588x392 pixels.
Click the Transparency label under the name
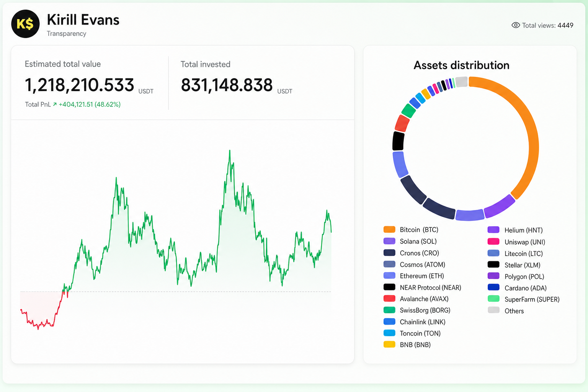[x=67, y=34]
